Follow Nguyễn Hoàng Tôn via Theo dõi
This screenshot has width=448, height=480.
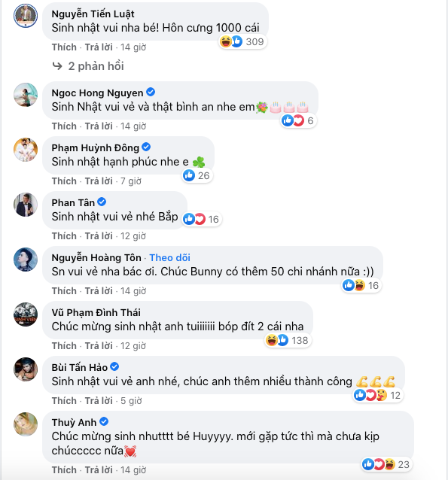(x=169, y=258)
